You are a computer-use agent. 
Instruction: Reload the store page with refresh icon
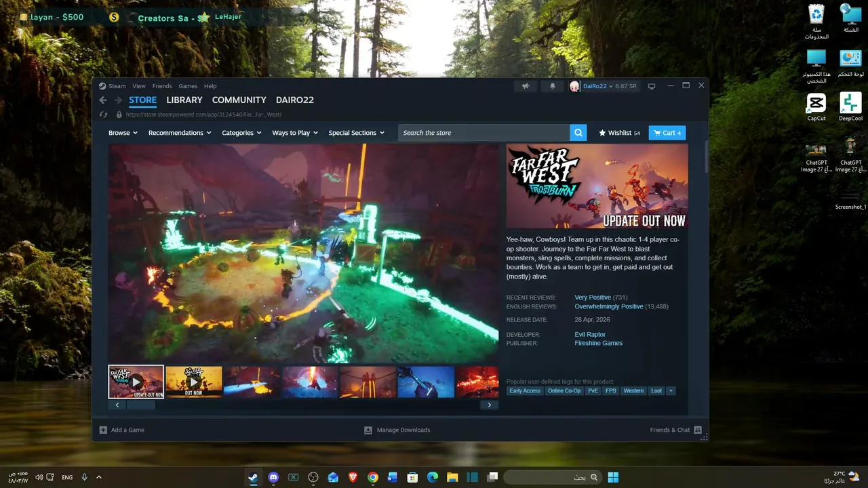103,115
